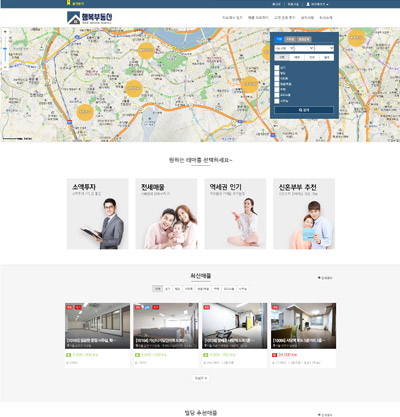This screenshot has width=400, height=417.
Task: Click the yellow bookmark icon in the top bar
Action: (68, 3)
